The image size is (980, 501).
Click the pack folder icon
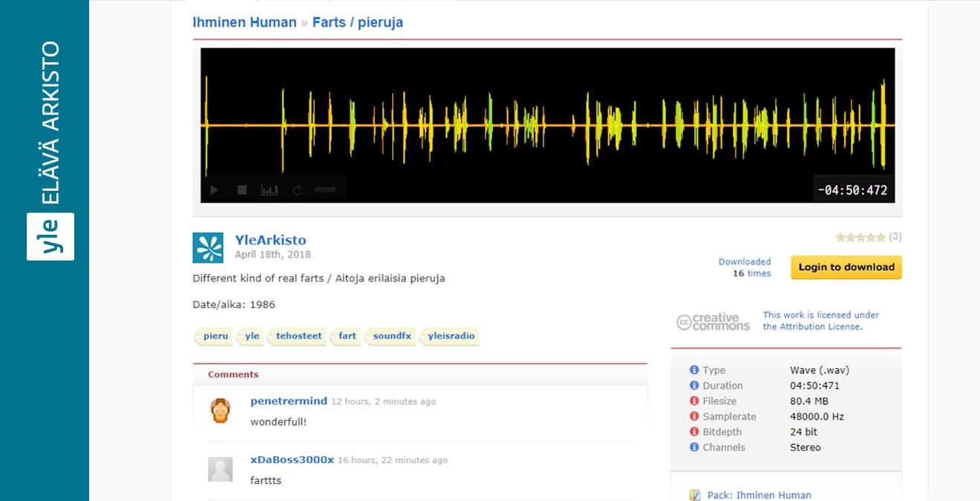click(x=695, y=495)
